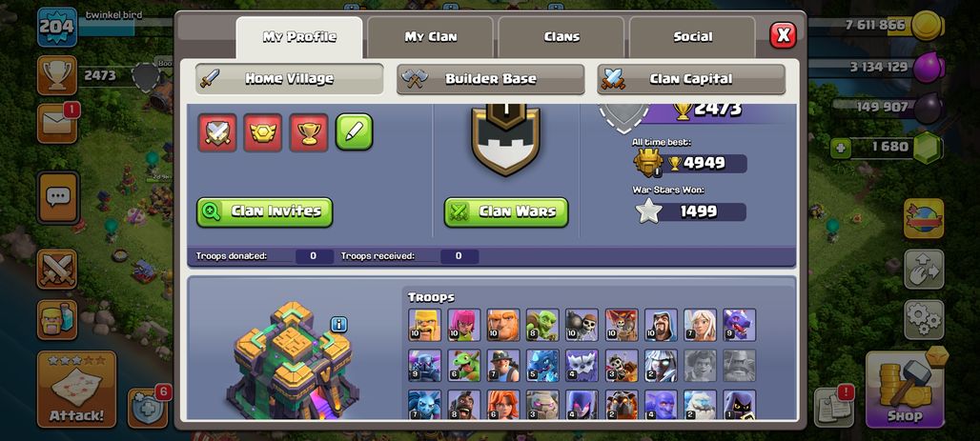This screenshot has width=980, height=441.
Task: Click the Town Hall 14 thumbnail
Action: [292, 361]
